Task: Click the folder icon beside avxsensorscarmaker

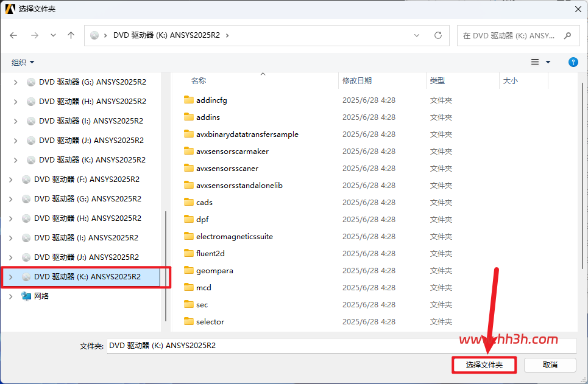Action: 189,151
